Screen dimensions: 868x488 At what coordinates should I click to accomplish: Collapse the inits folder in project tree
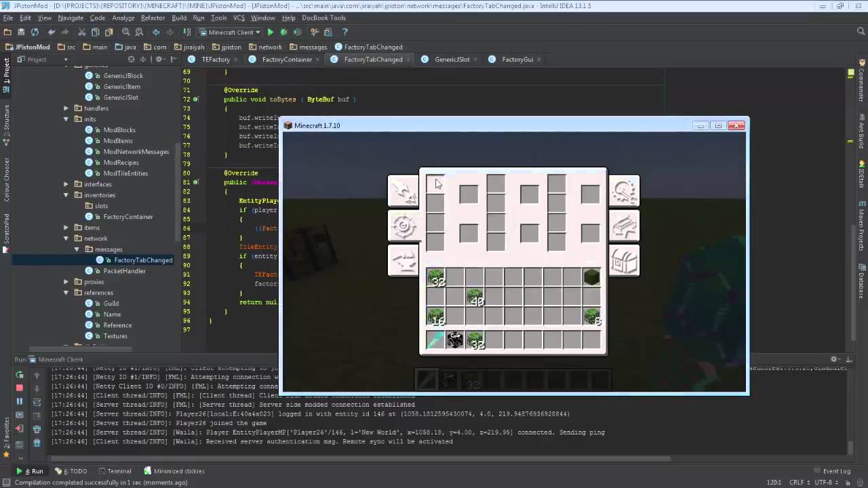66,119
